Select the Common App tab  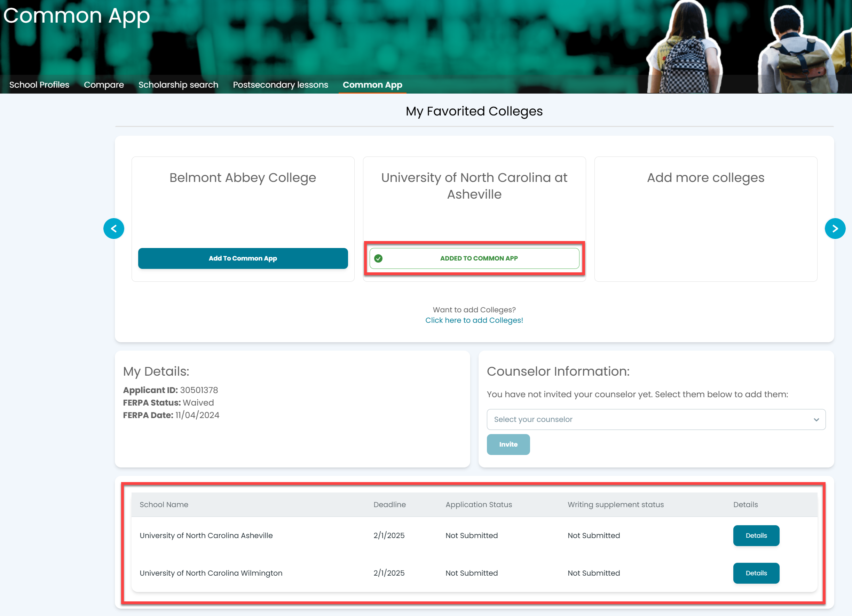(372, 85)
